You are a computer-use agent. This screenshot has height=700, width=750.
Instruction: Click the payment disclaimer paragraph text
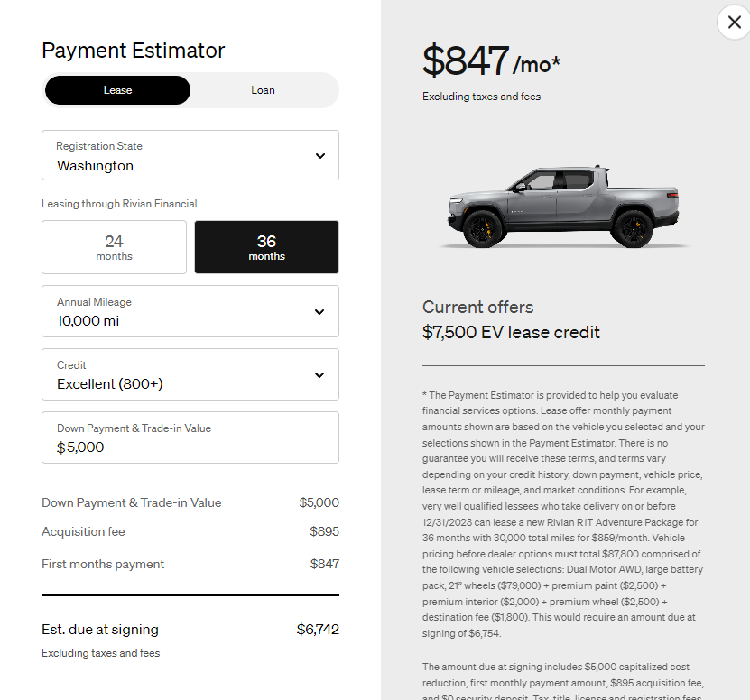coord(563,505)
